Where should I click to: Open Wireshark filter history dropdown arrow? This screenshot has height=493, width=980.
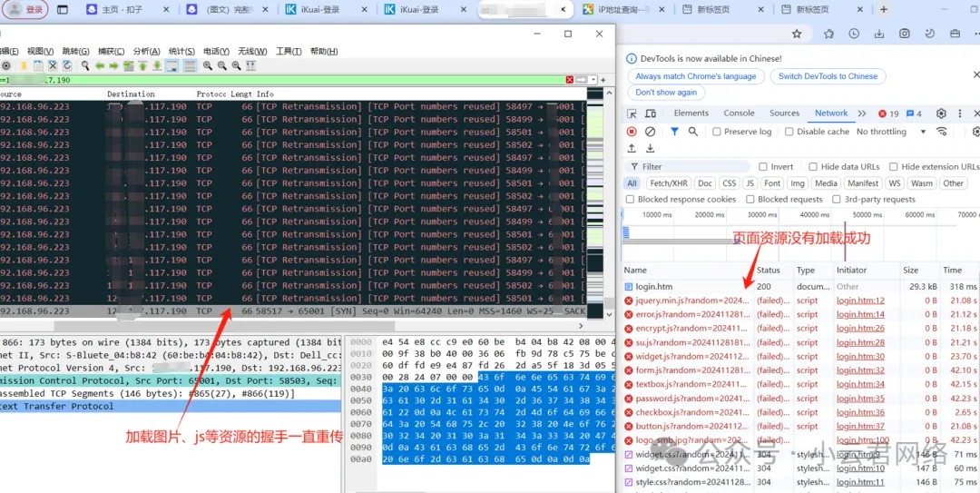593,80
